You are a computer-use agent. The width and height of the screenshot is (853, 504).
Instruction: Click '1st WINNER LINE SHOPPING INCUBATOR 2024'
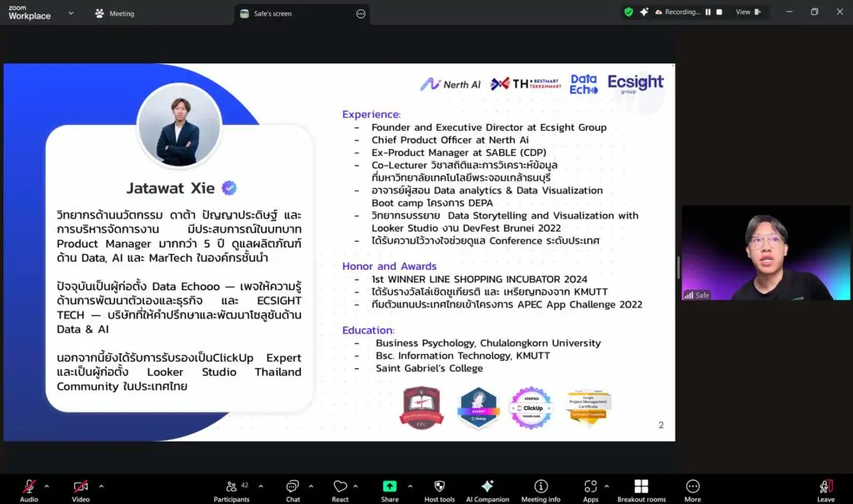click(479, 279)
